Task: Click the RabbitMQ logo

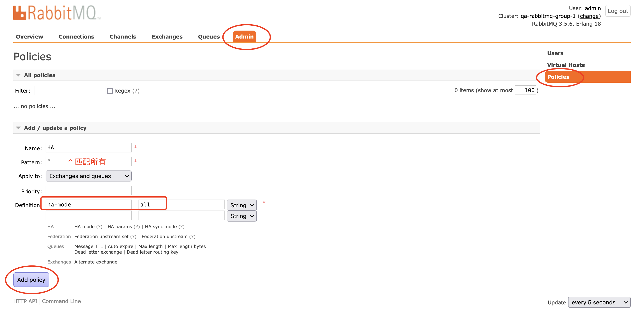Action: (57, 13)
